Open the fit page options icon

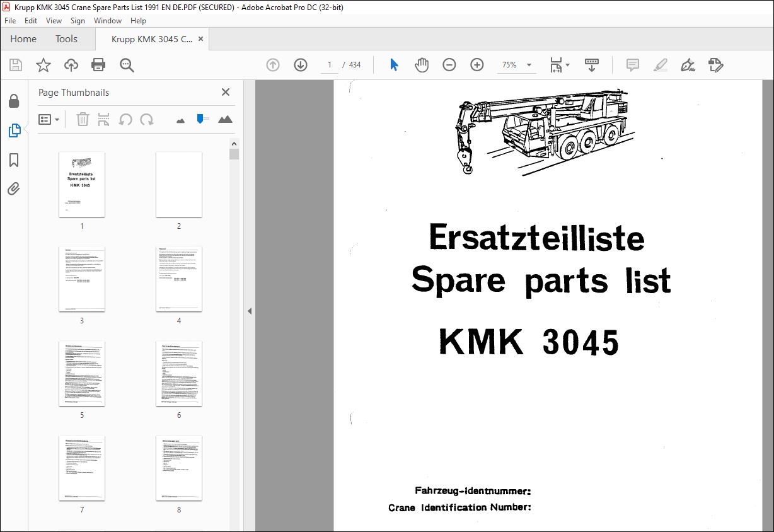tap(559, 65)
